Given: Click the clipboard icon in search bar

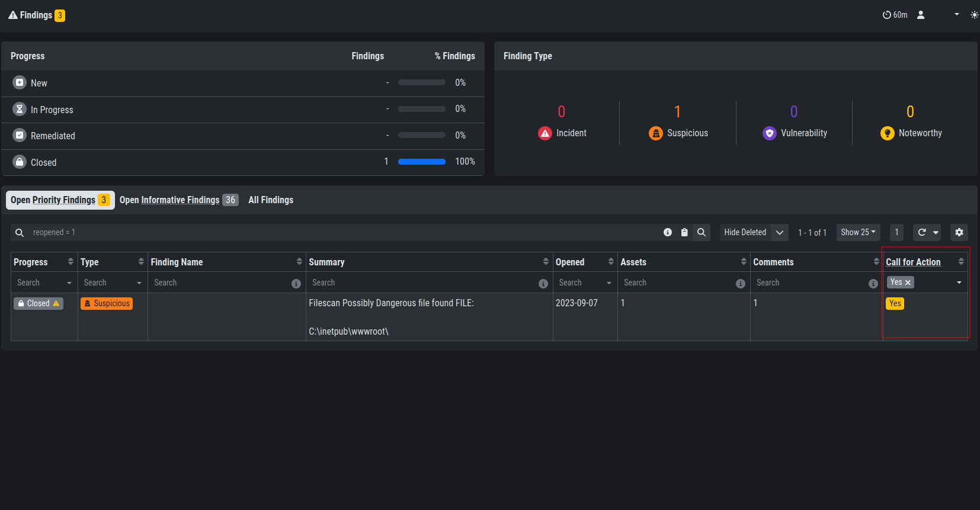Looking at the screenshot, I should 684,232.
